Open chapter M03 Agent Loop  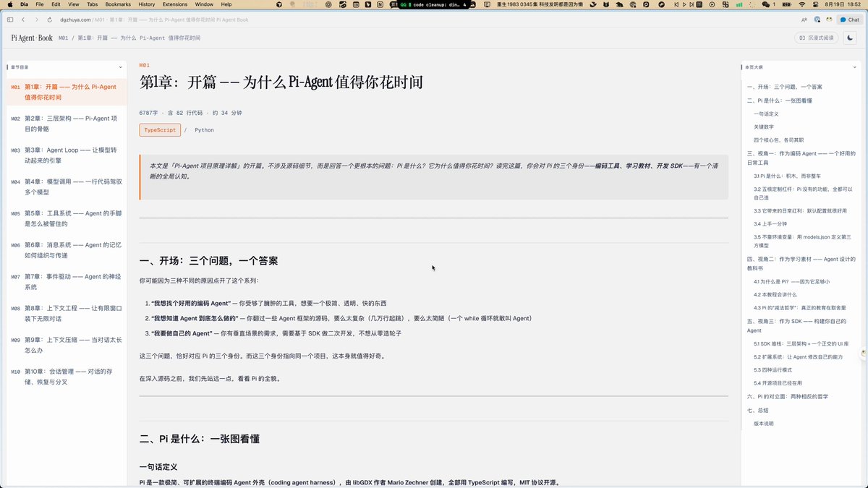click(x=67, y=155)
